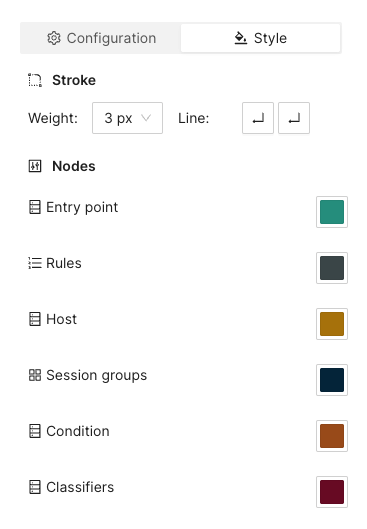Click the Entry point node icon
The height and width of the screenshot is (529, 367).
click(35, 207)
